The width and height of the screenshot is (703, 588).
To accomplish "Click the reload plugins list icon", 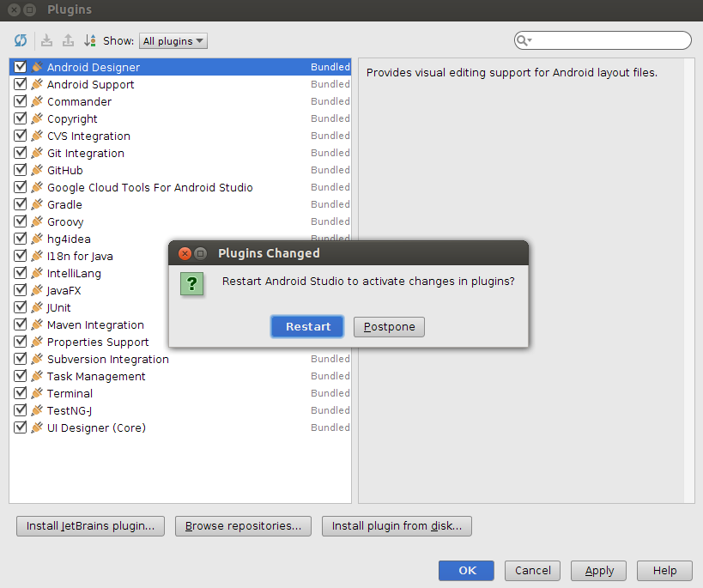I will (x=21, y=41).
